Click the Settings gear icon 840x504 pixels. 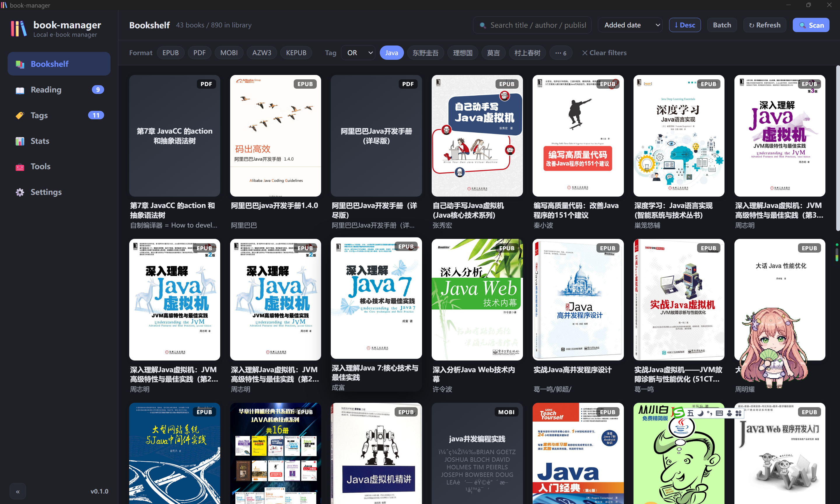(x=20, y=192)
